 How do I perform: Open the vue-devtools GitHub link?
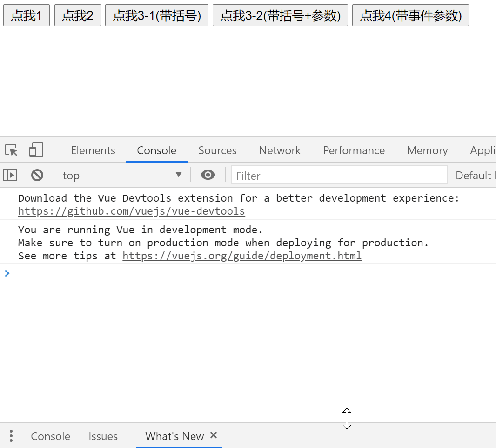[x=131, y=211]
